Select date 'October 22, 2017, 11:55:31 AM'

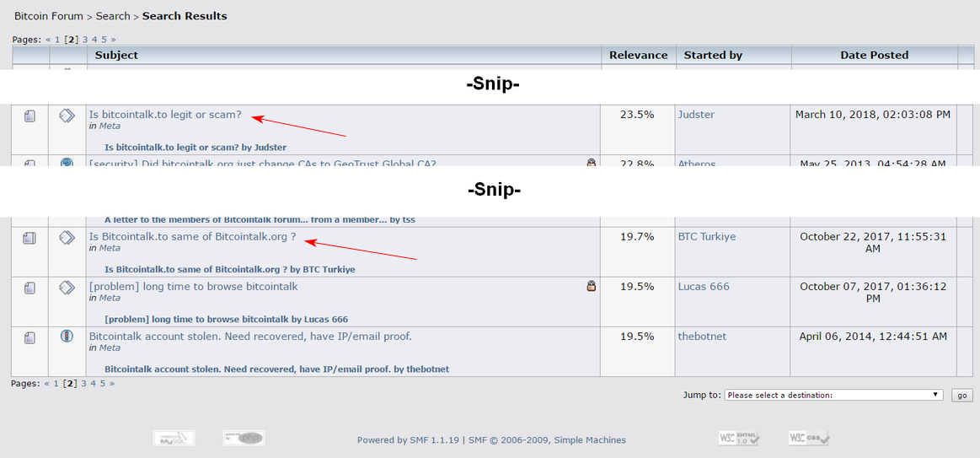click(873, 243)
